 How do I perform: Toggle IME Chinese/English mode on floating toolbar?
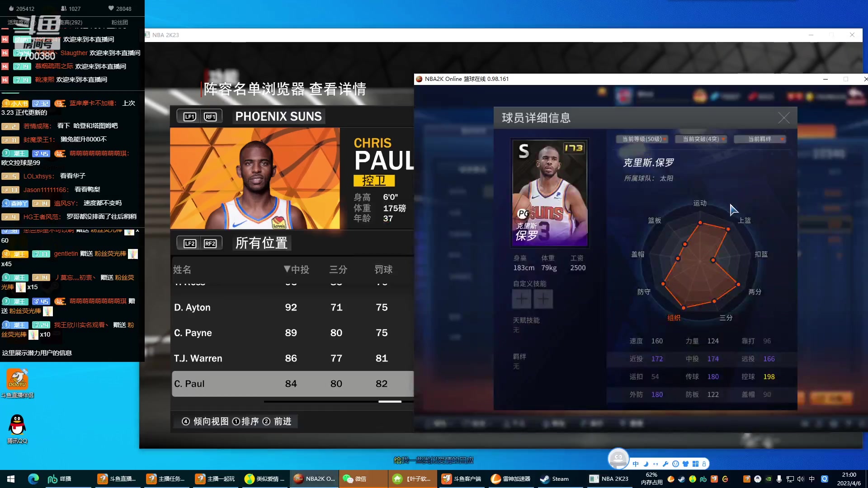tap(636, 464)
